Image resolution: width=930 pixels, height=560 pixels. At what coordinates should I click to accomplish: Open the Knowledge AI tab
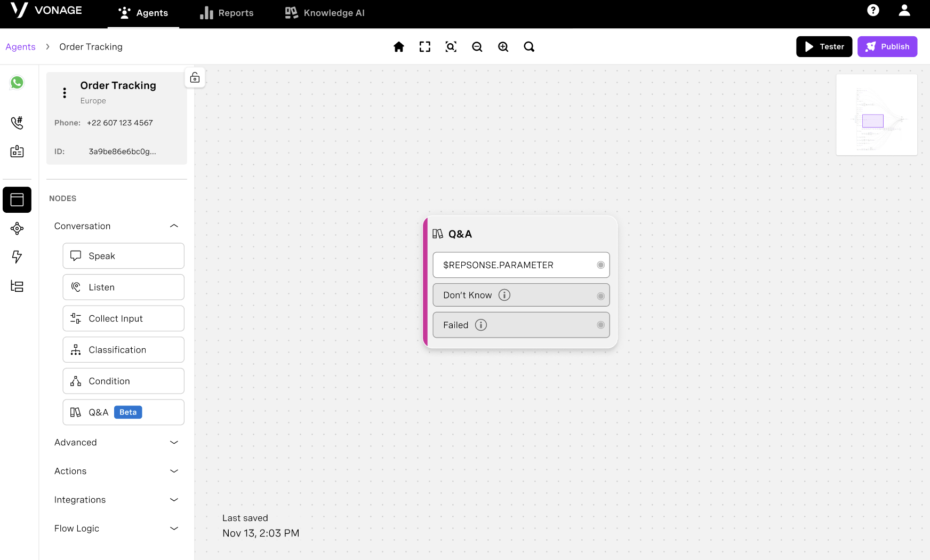325,13
